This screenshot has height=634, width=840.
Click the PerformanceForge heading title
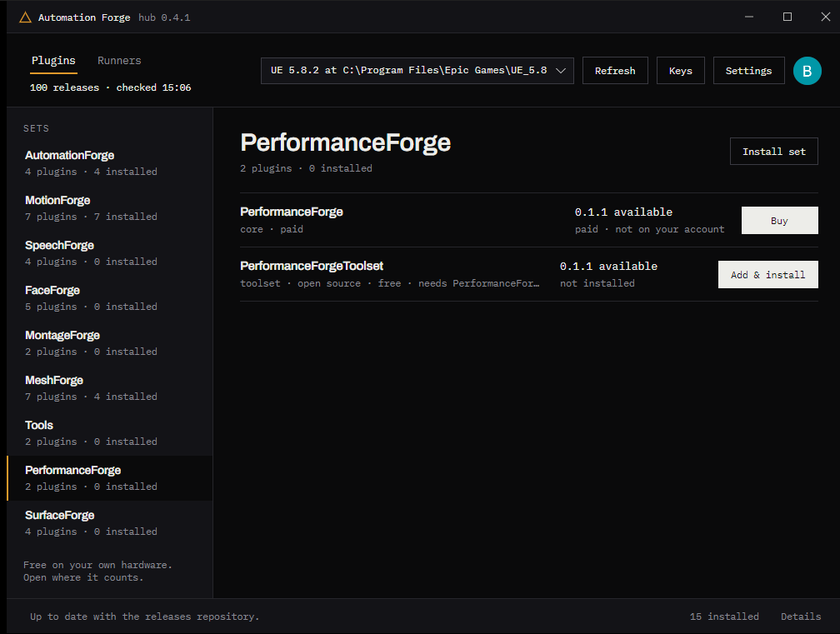coord(346,142)
